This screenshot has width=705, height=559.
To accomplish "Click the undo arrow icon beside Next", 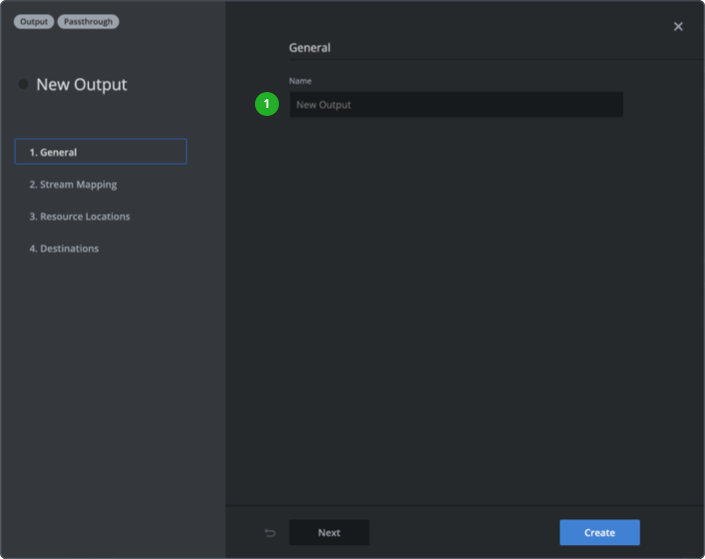I will (x=270, y=533).
